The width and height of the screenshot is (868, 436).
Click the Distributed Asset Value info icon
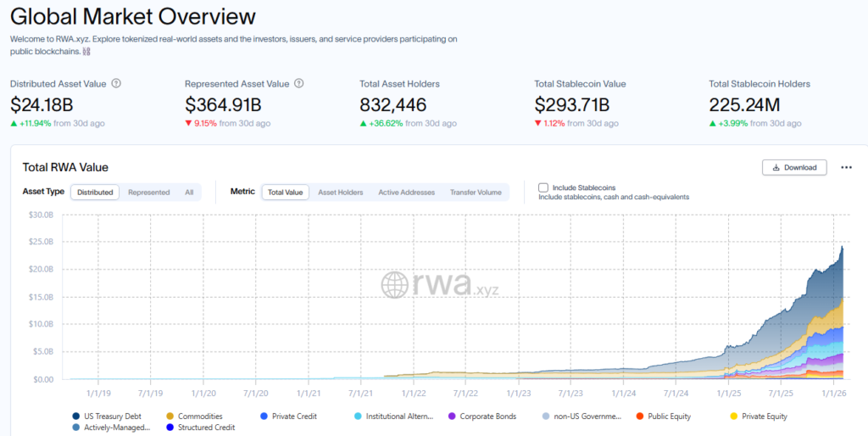tap(116, 84)
